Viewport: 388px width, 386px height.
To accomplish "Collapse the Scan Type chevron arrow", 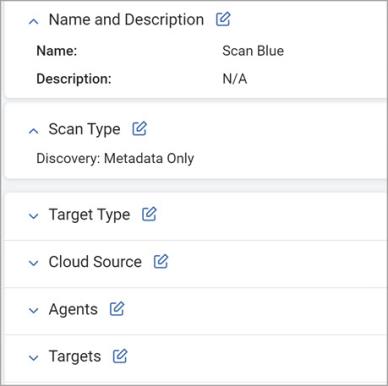I will coord(33,131).
